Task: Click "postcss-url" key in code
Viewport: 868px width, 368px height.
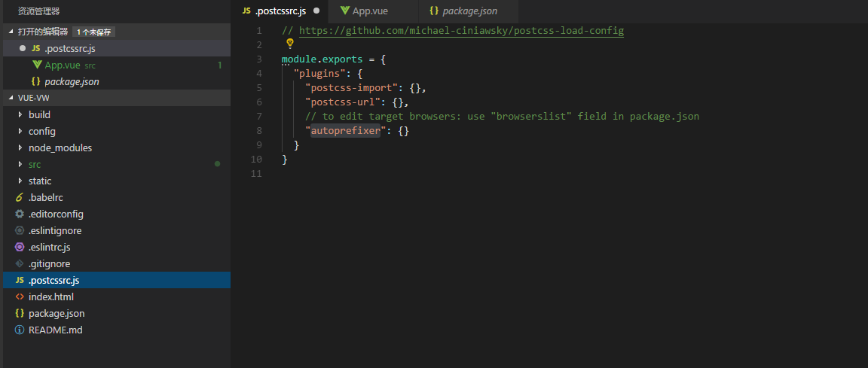Action: coord(345,102)
